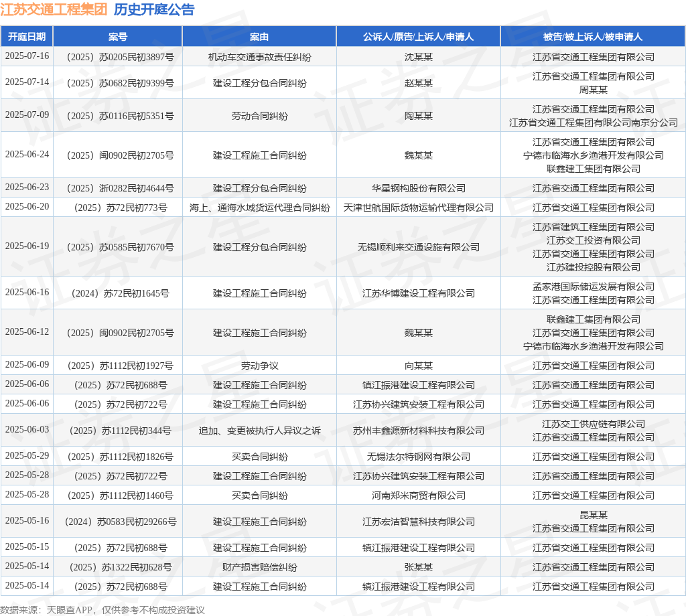The image size is (686, 616).
Task: Click 华星钢构股份有限公司
Action: (x=418, y=188)
